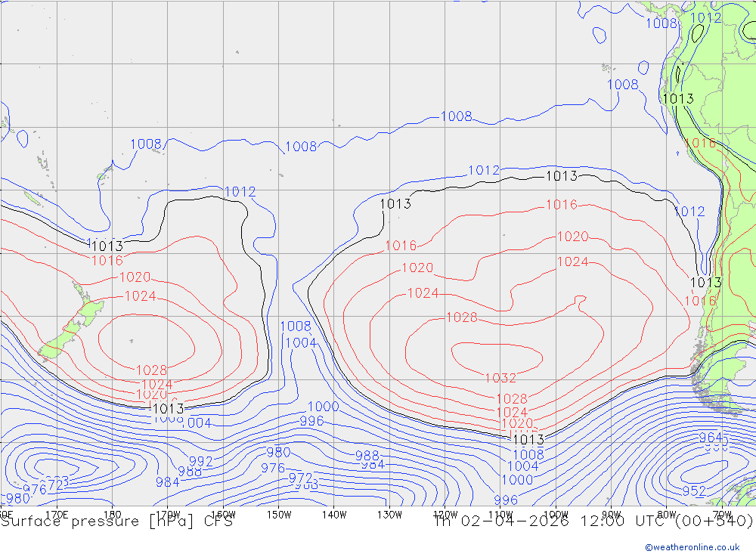Click the 952 low pressure label
The width and height of the screenshot is (756, 554).
[694, 491]
